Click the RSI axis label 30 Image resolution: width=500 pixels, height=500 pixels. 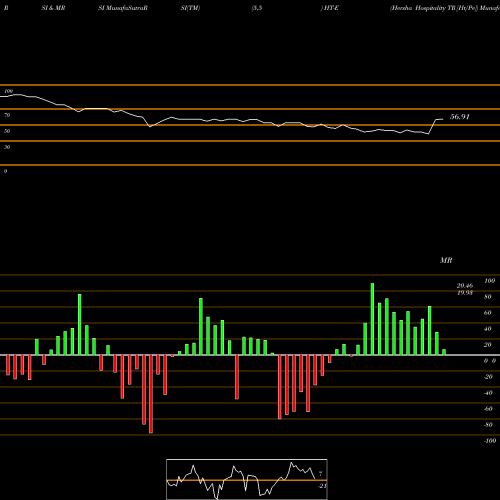7,147
